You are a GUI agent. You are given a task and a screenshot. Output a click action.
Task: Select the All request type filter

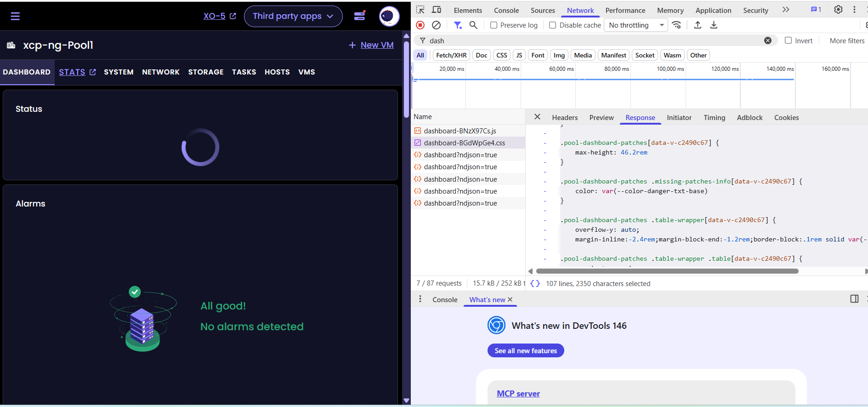click(x=420, y=55)
